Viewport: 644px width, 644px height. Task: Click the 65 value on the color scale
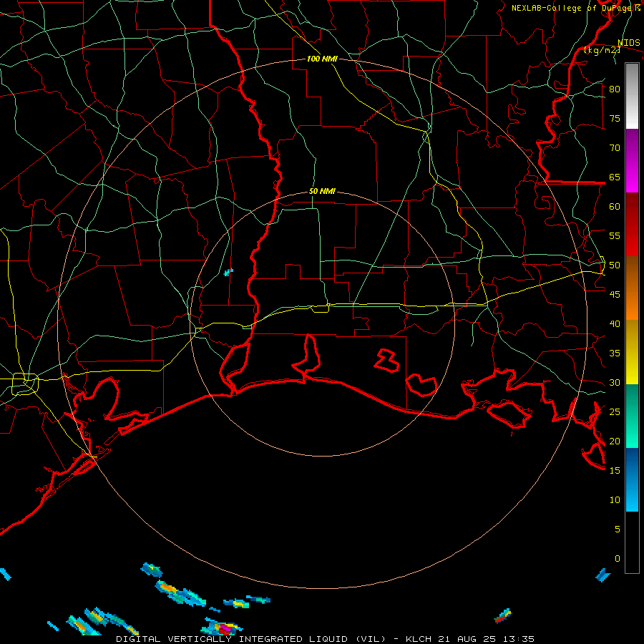(x=615, y=177)
